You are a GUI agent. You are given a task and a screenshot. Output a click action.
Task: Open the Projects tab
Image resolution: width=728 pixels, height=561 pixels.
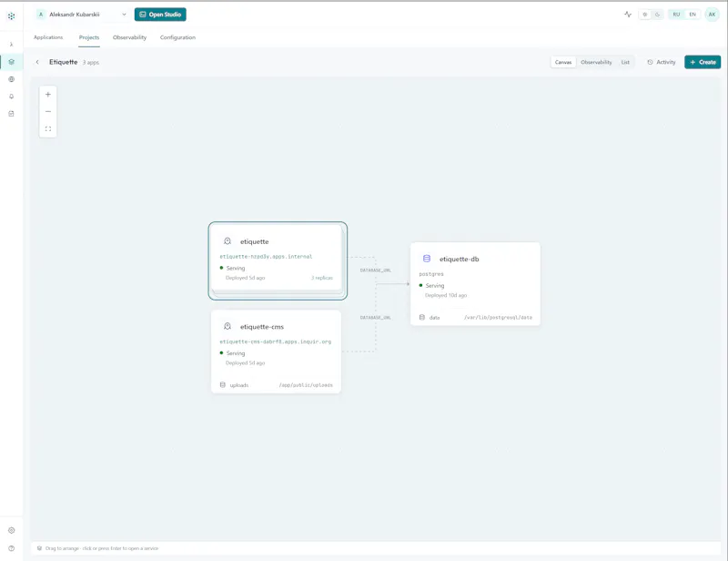(89, 37)
